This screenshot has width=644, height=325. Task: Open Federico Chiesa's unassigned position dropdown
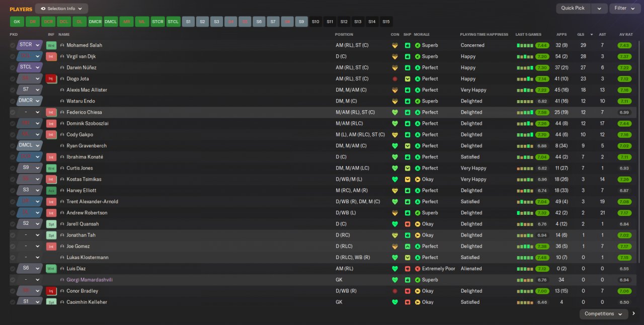tap(30, 112)
